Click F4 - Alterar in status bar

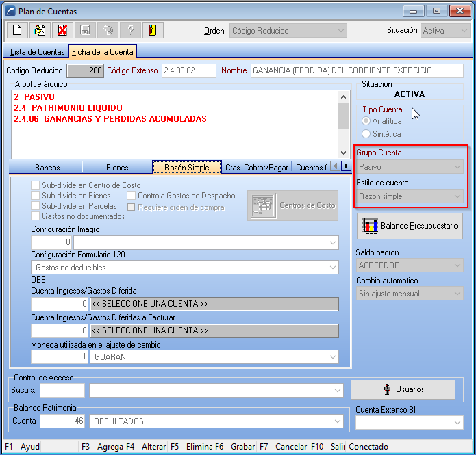coord(146,447)
